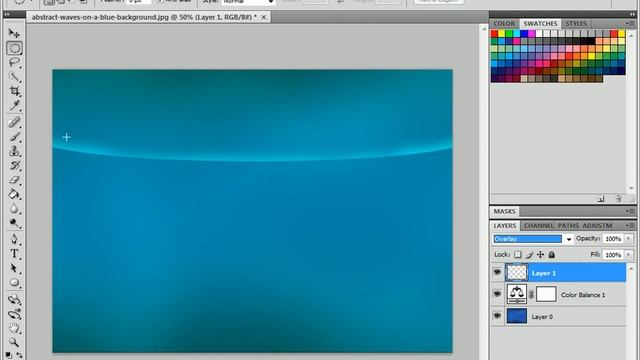Viewport: 640px width, 360px height.
Task: Expand the collapsed tools panel arrows
Action: coord(7,14)
